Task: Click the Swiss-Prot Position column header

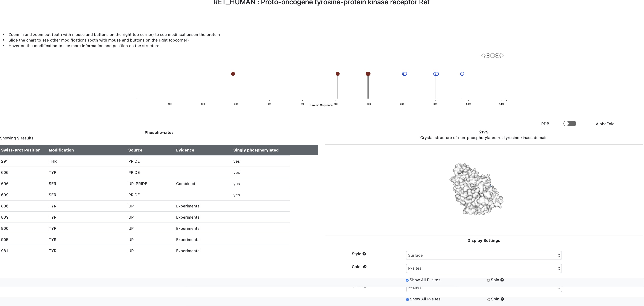Action: click(21, 150)
